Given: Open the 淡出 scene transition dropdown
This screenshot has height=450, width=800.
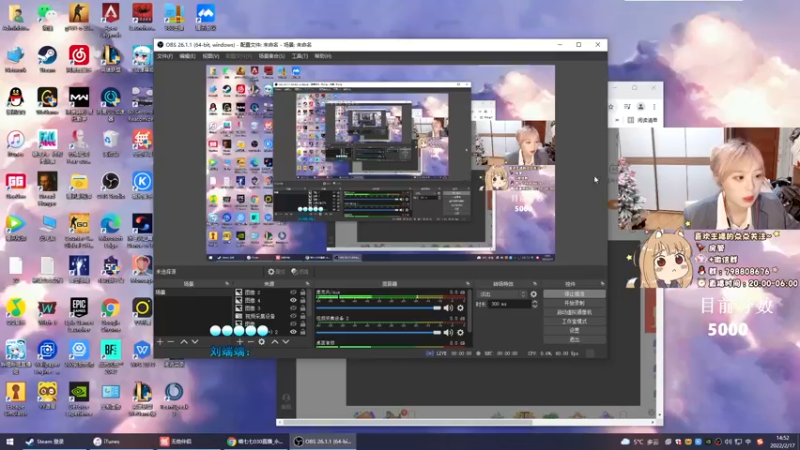Looking at the screenshot, I should [x=502, y=294].
